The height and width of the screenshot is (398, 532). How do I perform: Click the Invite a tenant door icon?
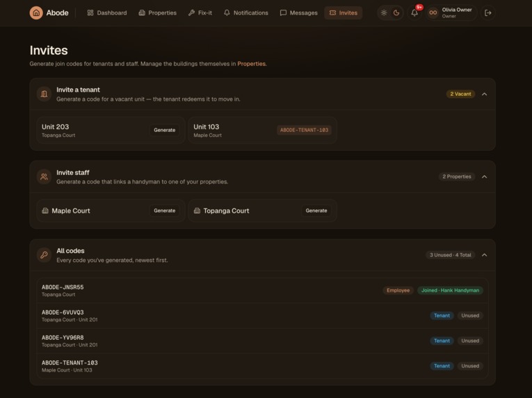(44, 94)
